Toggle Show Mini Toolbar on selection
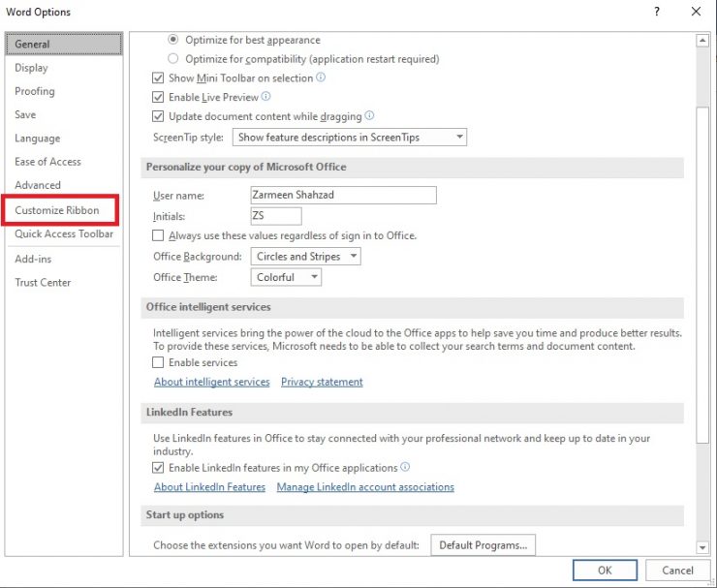717x588 pixels. [158, 78]
